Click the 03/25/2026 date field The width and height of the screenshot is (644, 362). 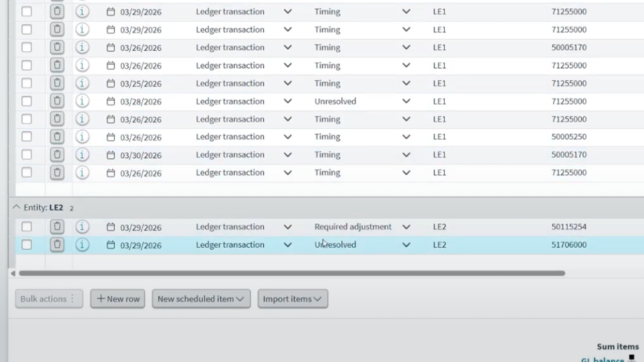coord(141,83)
